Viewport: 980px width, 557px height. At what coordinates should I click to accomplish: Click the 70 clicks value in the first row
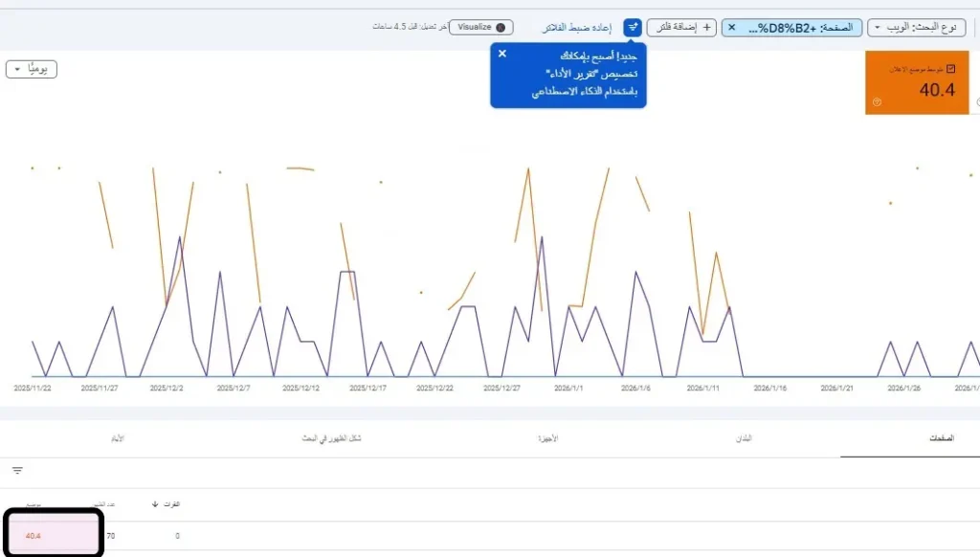[x=112, y=536]
